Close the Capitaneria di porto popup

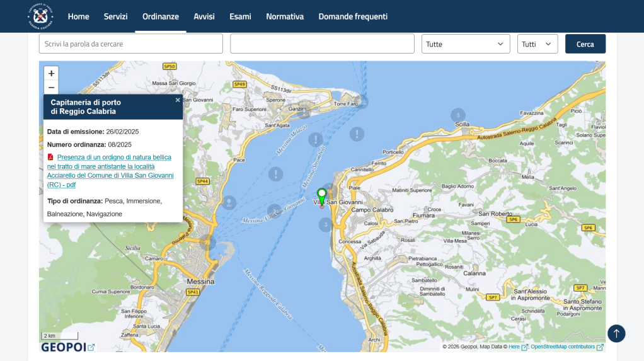(x=178, y=100)
